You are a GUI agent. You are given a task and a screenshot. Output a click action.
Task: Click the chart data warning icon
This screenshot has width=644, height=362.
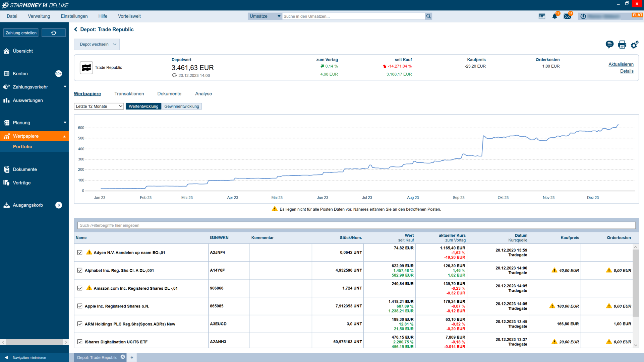275,209
